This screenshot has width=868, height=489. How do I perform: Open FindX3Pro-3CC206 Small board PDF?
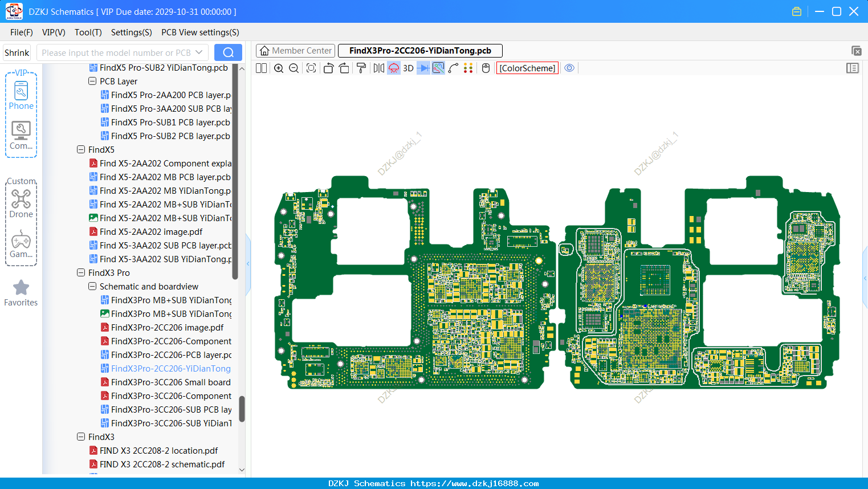click(166, 382)
